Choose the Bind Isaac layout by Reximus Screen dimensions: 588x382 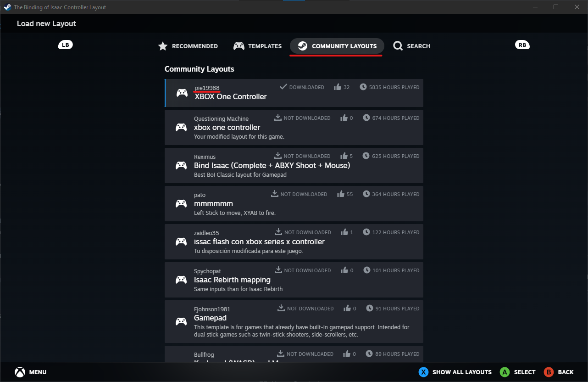294,166
